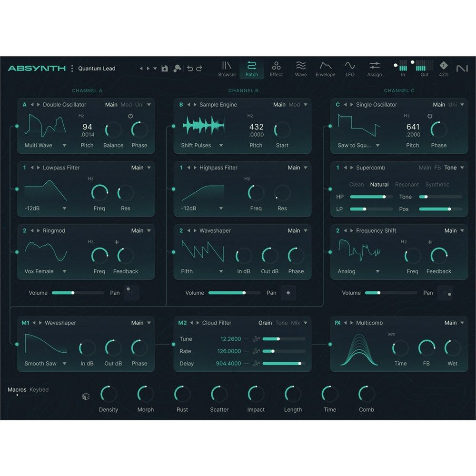Click the redo arrow icon

click(199, 69)
